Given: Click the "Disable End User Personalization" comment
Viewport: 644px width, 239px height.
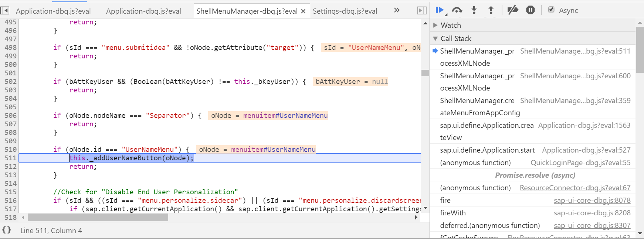Looking at the screenshot, I should tap(146, 192).
